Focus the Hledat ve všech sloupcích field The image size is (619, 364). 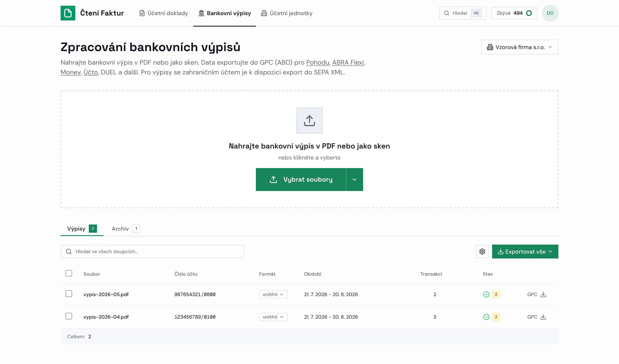pos(152,251)
